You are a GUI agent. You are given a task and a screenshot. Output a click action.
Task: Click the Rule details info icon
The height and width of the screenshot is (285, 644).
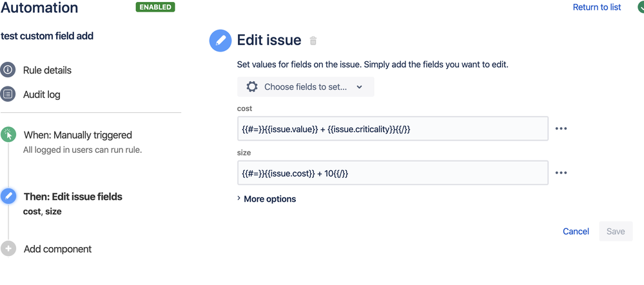coord(8,70)
